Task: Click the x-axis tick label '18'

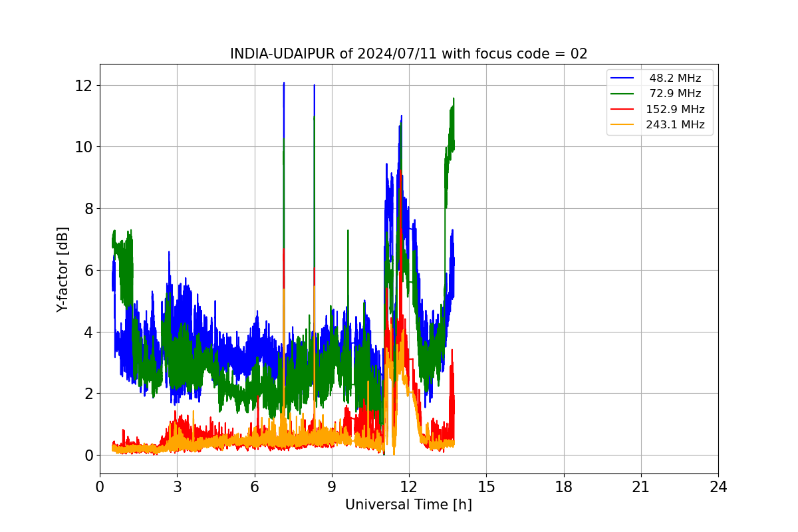Action: click(563, 487)
